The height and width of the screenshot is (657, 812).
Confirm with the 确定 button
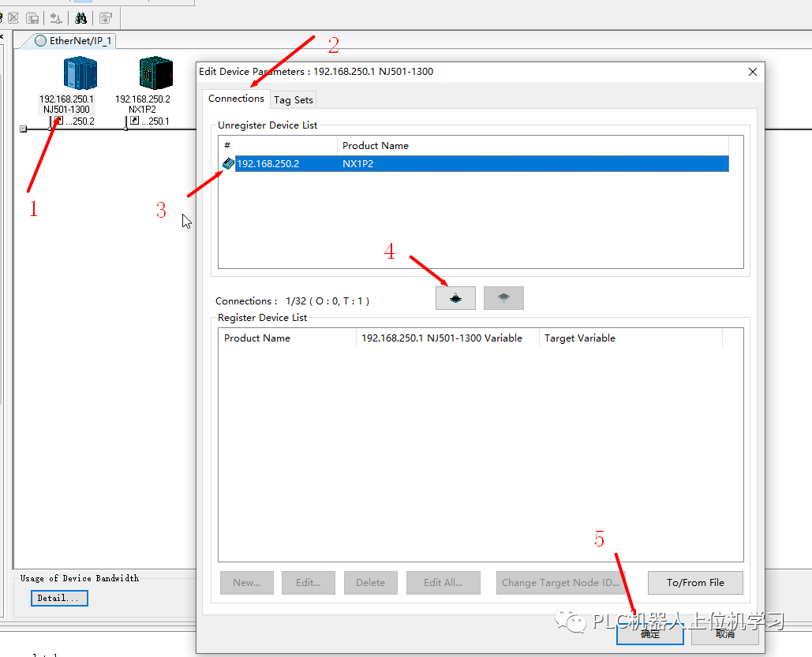650,633
